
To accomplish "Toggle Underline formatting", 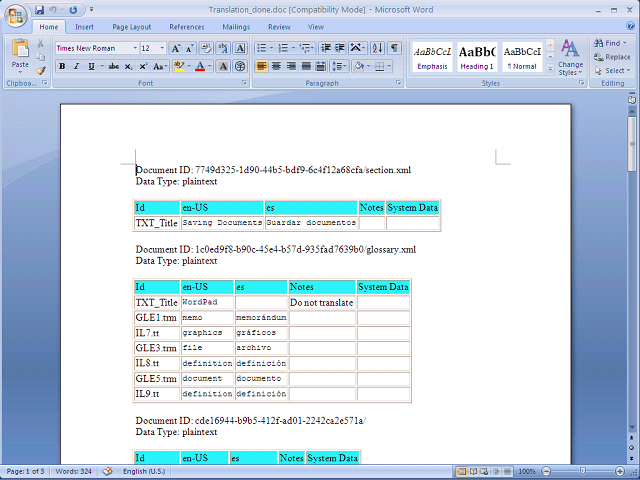I will pyautogui.click(x=91, y=66).
